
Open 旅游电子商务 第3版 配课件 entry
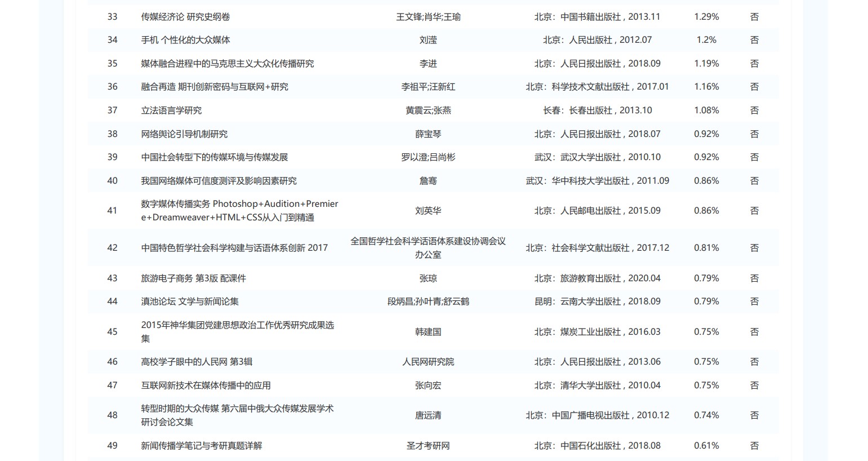coord(193,278)
